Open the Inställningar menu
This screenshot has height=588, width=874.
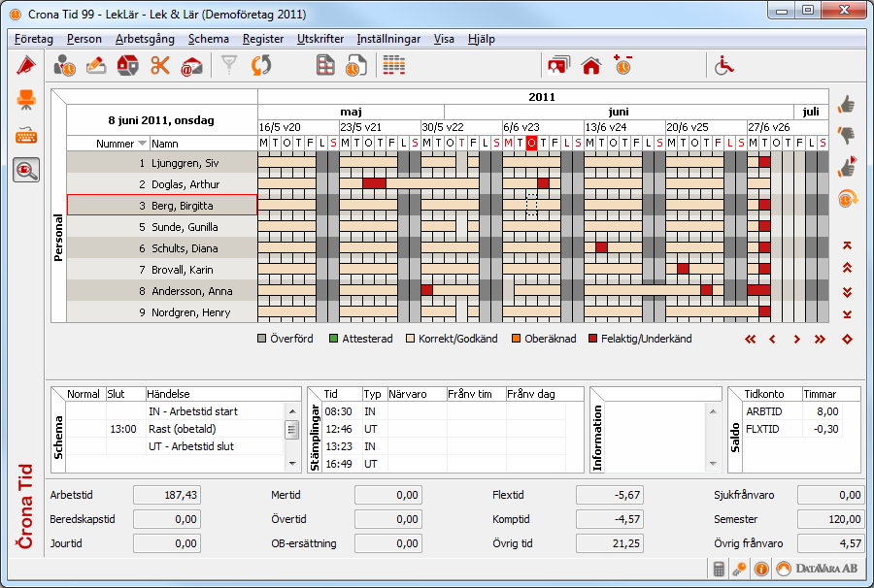[x=388, y=39]
